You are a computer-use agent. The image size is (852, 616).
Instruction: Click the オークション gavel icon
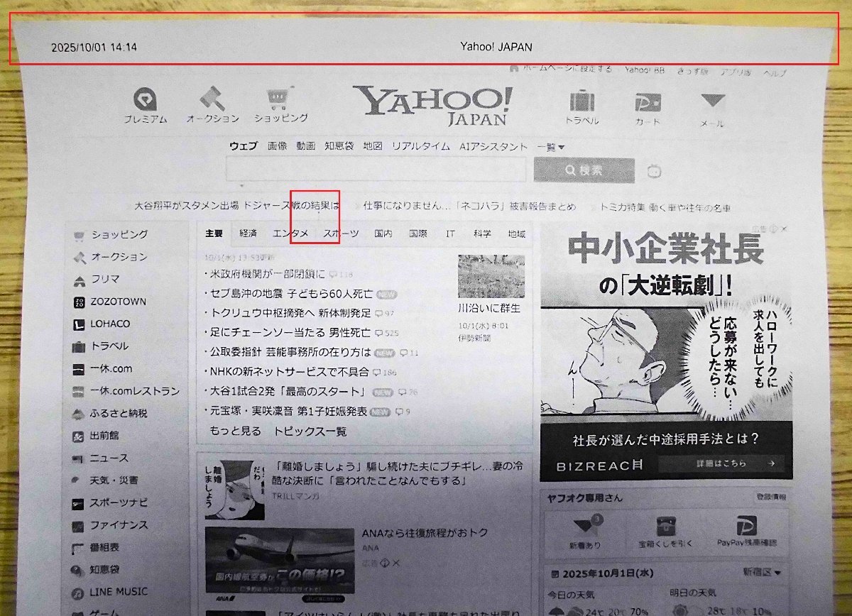[212, 101]
